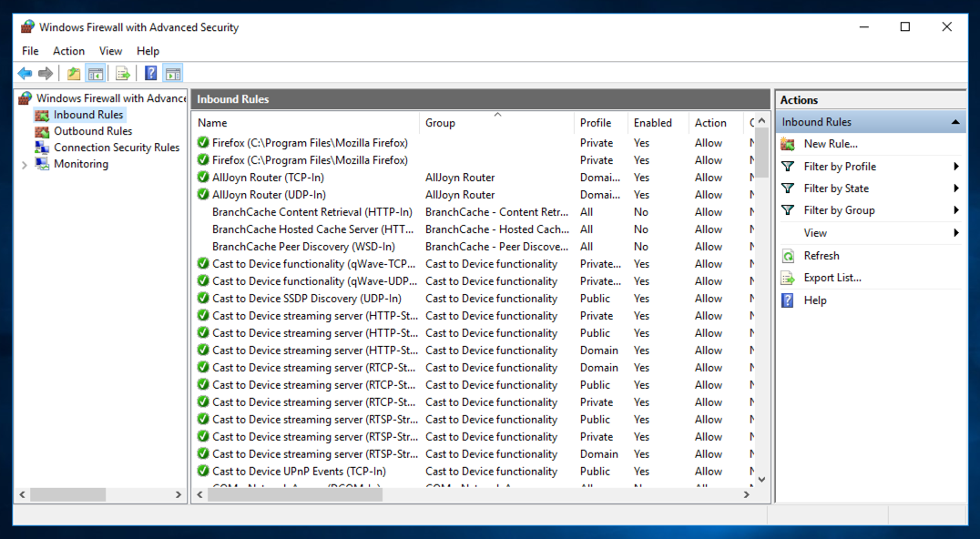Open the File menu

(x=30, y=51)
